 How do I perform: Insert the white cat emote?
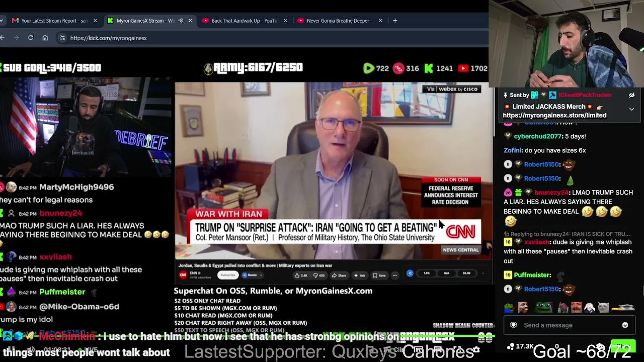(603, 307)
